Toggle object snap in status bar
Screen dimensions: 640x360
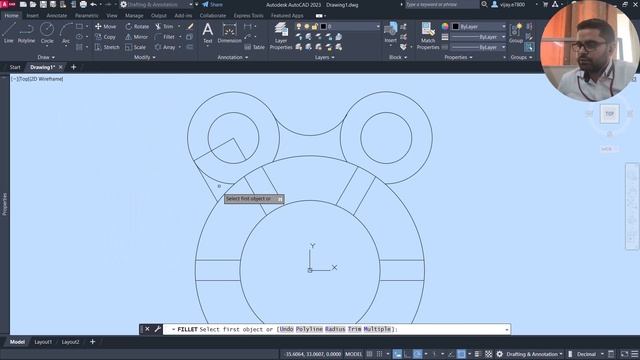coord(461,354)
